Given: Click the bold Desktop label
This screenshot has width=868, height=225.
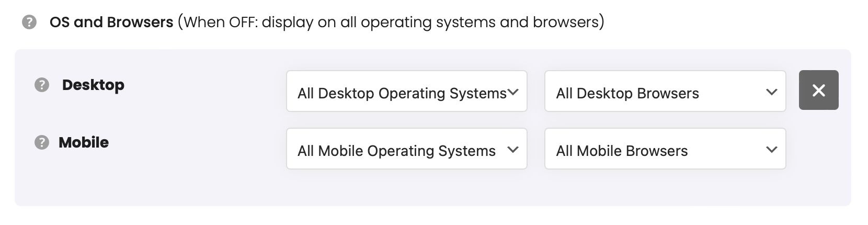Looking at the screenshot, I should click(x=93, y=85).
